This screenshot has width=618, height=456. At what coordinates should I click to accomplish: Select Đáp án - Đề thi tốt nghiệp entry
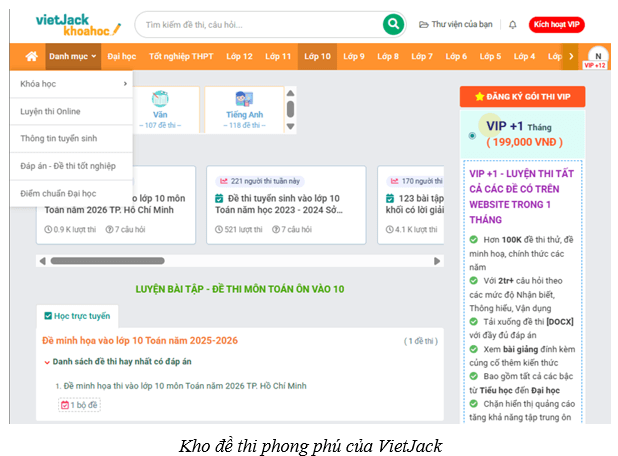(71, 166)
